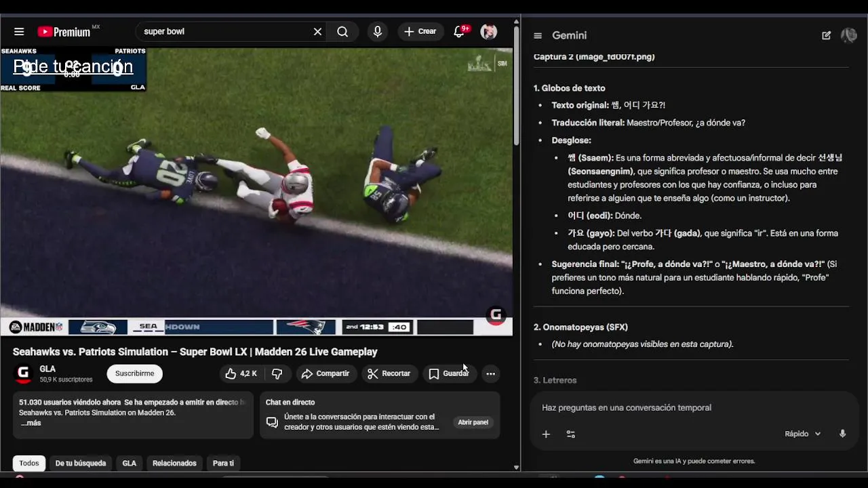868x488 pixels.
Task: Open YouTube notifications bell
Action: coord(459,32)
